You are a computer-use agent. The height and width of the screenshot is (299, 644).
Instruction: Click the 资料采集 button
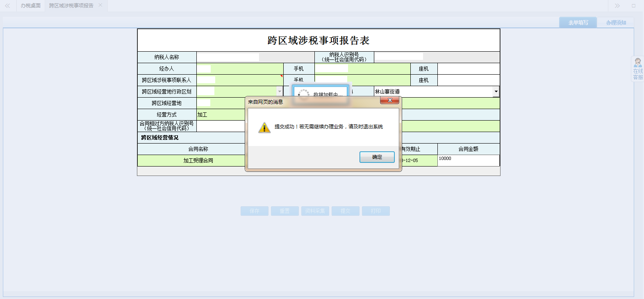coord(315,211)
